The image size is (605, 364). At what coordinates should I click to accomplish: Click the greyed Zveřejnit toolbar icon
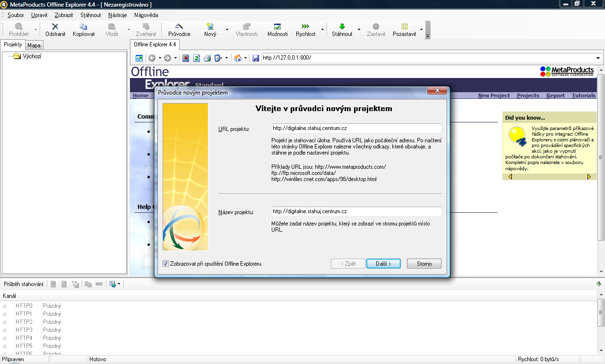point(146,27)
